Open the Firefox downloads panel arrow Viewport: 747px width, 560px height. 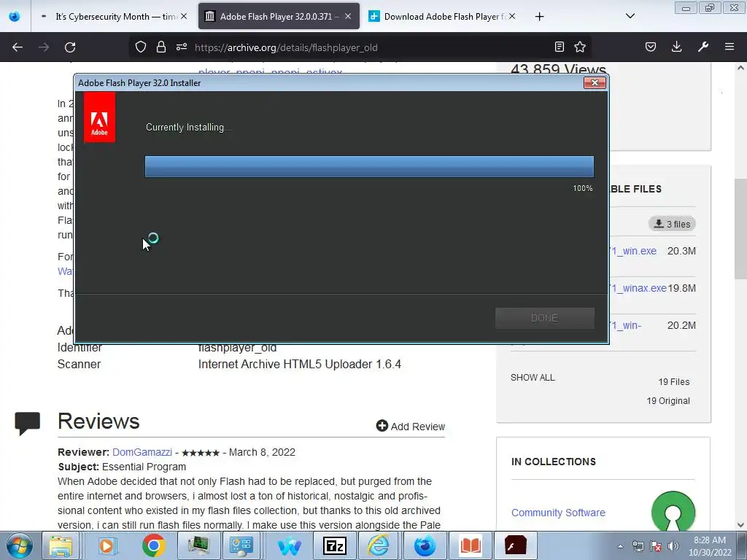676,47
